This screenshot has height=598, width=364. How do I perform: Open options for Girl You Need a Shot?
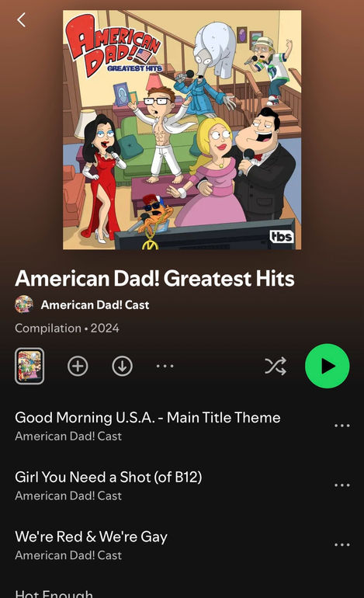tap(342, 485)
